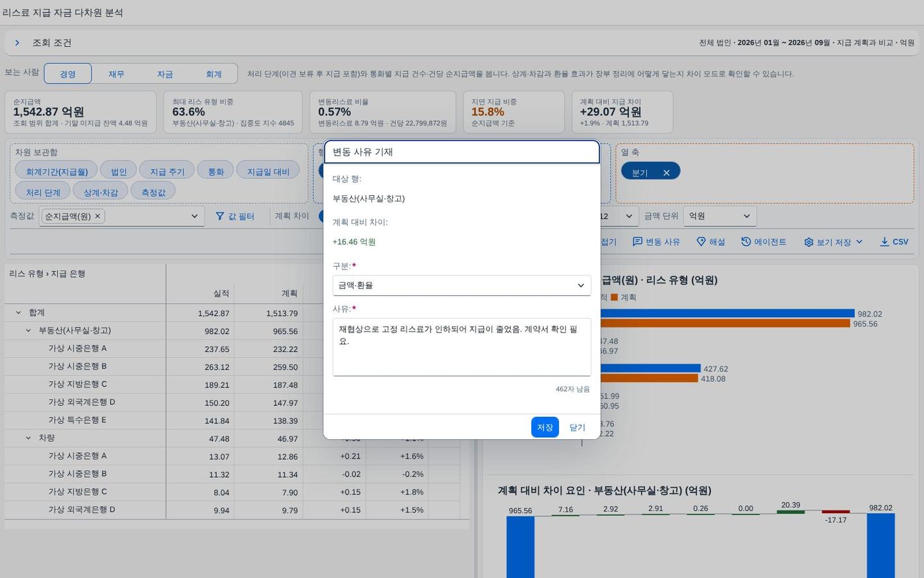924x578 pixels.
Task: Save the 변동 사유 with 저장 button
Action: tap(545, 427)
